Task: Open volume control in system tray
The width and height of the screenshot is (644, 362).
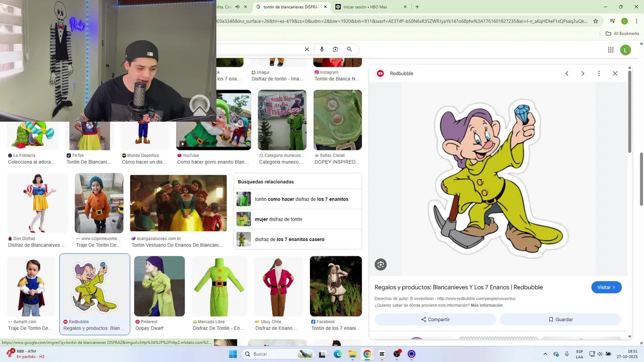Action: point(600,354)
